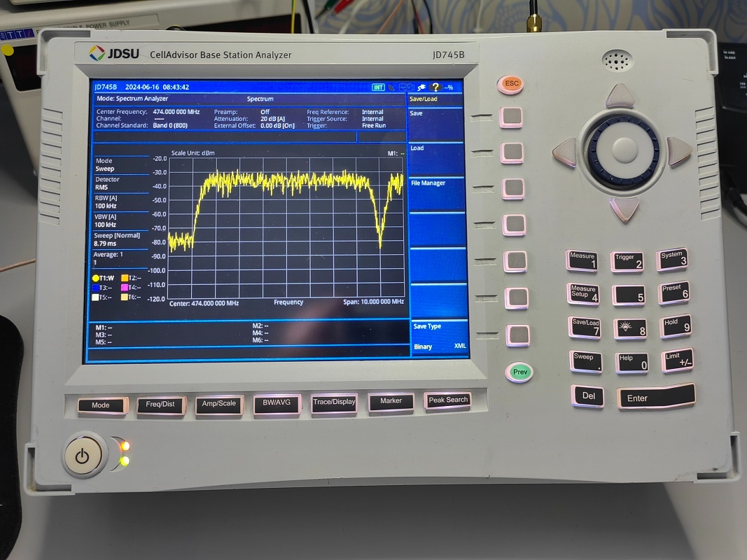
Task: Hit the orange ESC button
Action: click(510, 84)
